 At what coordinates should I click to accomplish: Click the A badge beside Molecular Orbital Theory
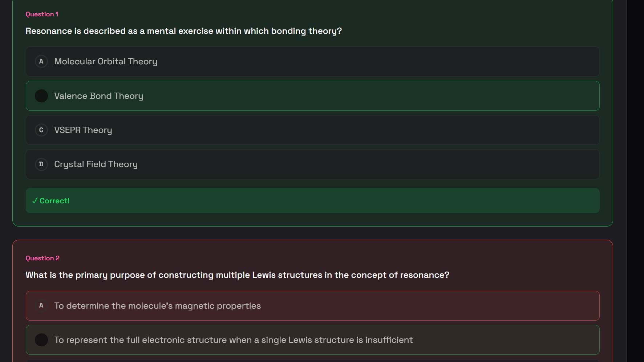[41, 61]
